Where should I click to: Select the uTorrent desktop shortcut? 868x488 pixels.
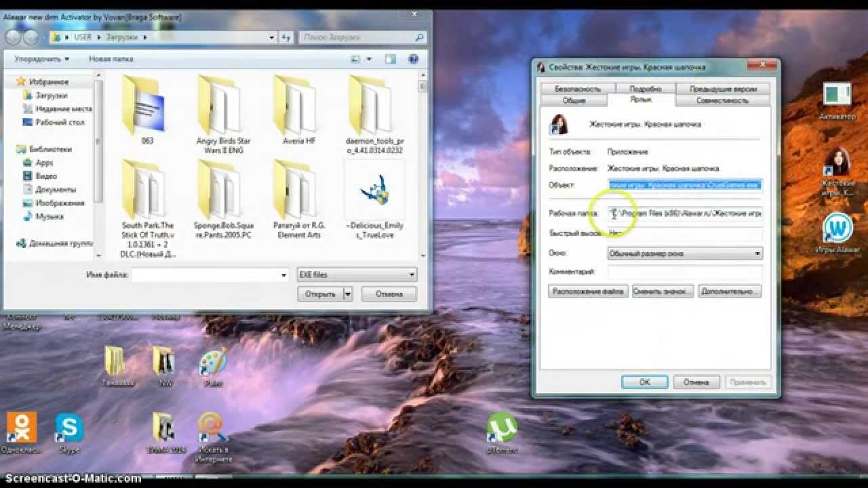click(502, 434)
